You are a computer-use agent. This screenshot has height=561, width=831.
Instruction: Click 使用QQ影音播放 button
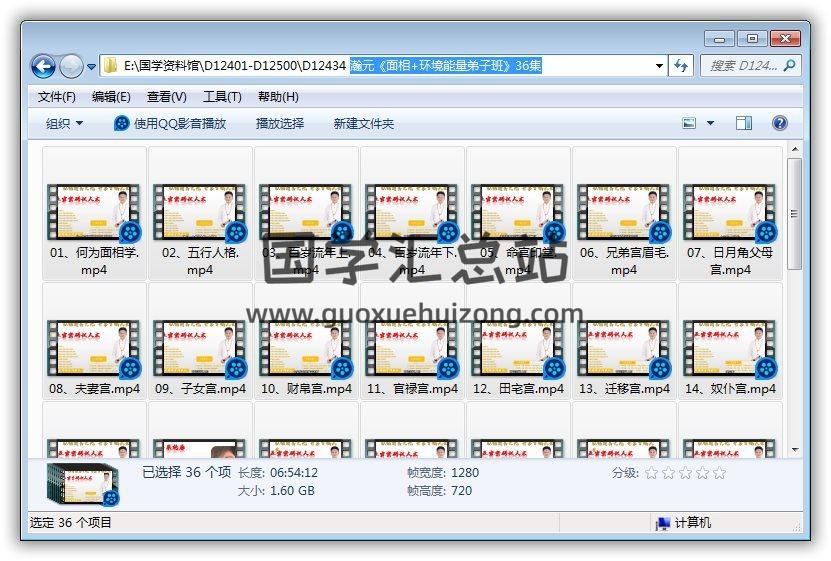coord(170,123)
